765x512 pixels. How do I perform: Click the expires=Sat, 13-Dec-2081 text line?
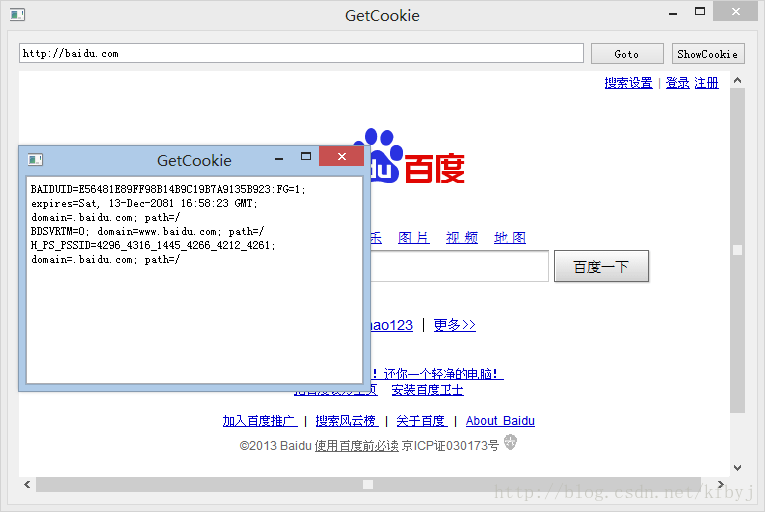[x=144, y=204]
